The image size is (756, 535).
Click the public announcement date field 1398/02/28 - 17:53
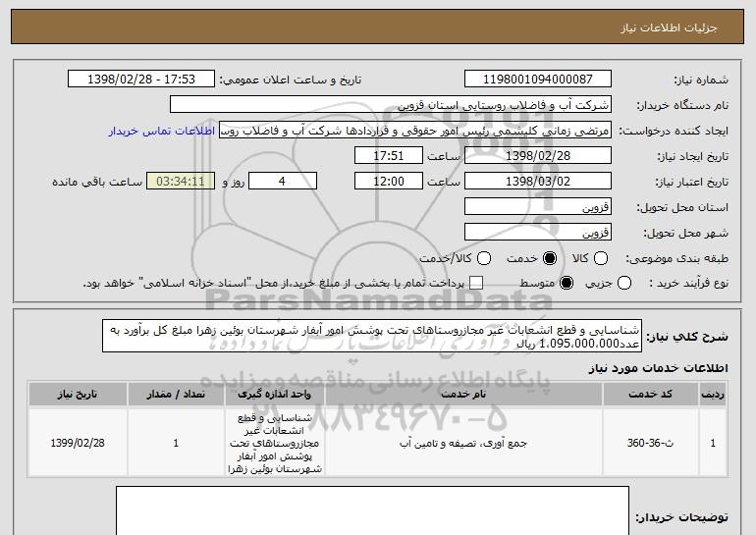point(141,80)
